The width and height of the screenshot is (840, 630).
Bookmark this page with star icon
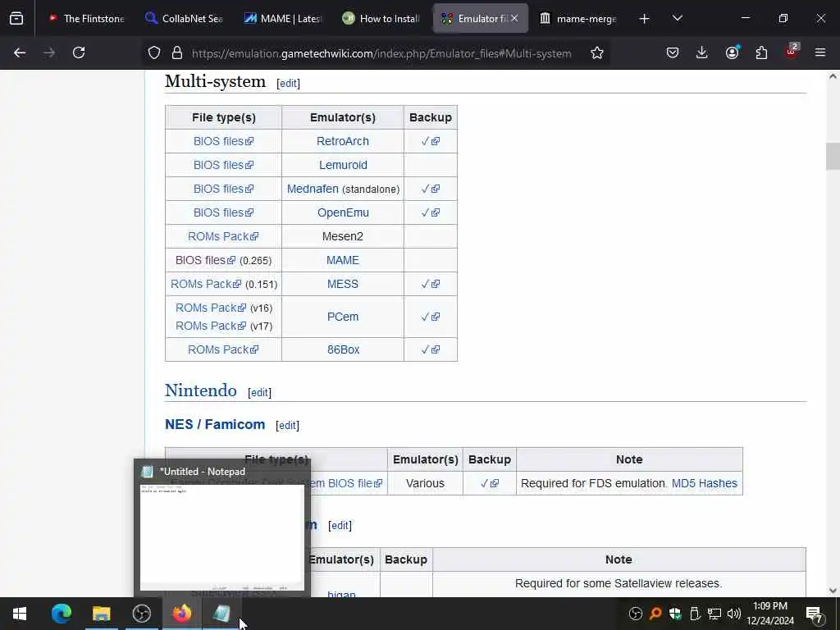coord(597,52)
